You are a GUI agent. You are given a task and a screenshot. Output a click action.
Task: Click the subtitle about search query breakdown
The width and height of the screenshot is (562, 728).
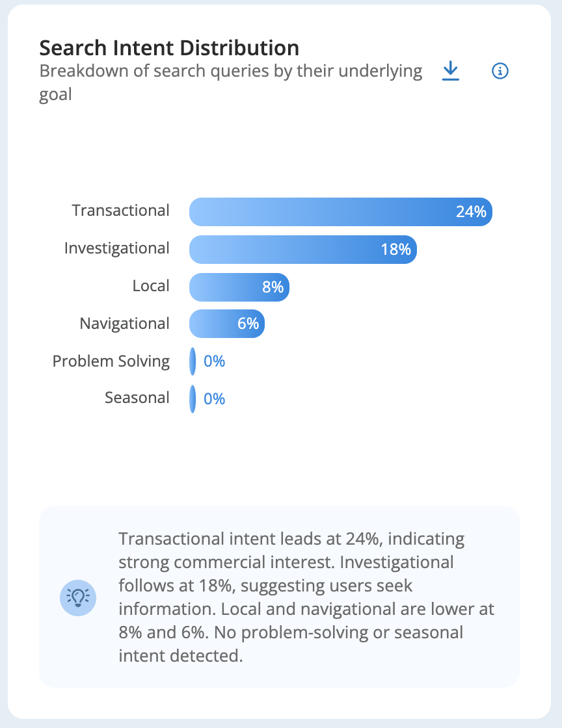(230, 83)
